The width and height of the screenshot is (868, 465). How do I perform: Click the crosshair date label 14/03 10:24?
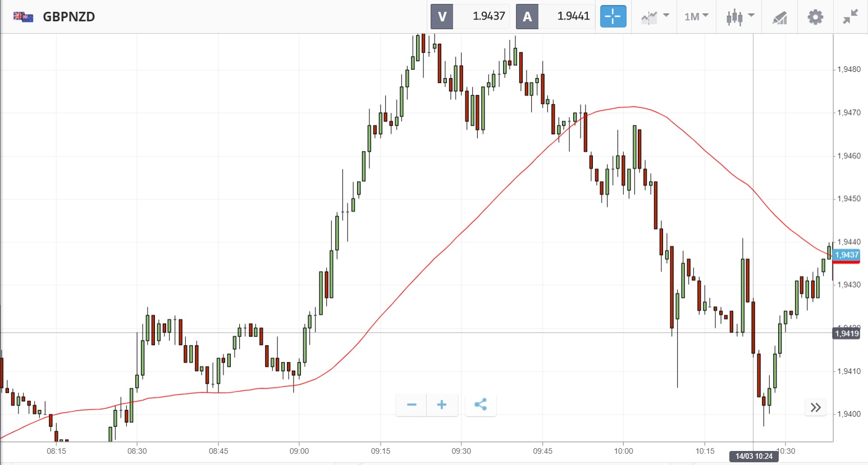754,456
